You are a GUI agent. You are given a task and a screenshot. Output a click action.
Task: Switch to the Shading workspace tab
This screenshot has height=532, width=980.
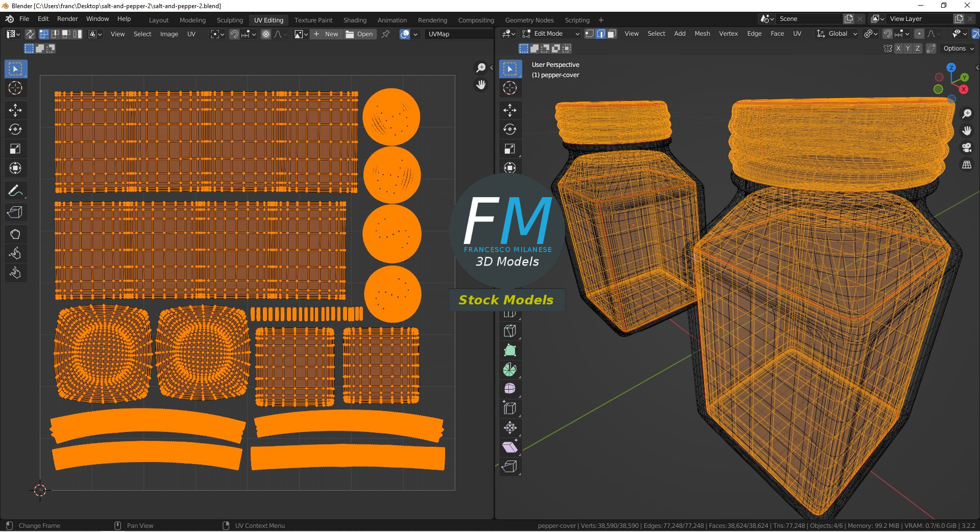pyautogui.click(x=355, y=20)
